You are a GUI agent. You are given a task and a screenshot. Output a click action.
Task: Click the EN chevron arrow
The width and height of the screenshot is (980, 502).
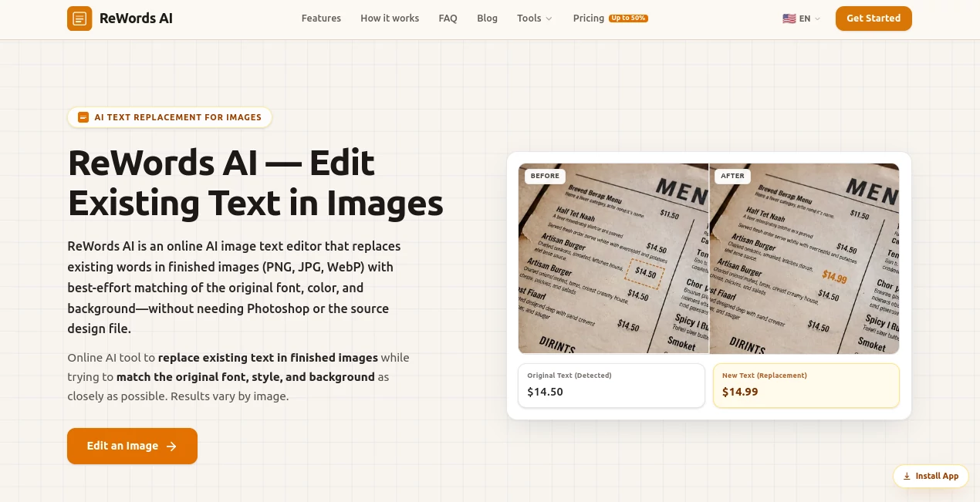tap(817, 19)
